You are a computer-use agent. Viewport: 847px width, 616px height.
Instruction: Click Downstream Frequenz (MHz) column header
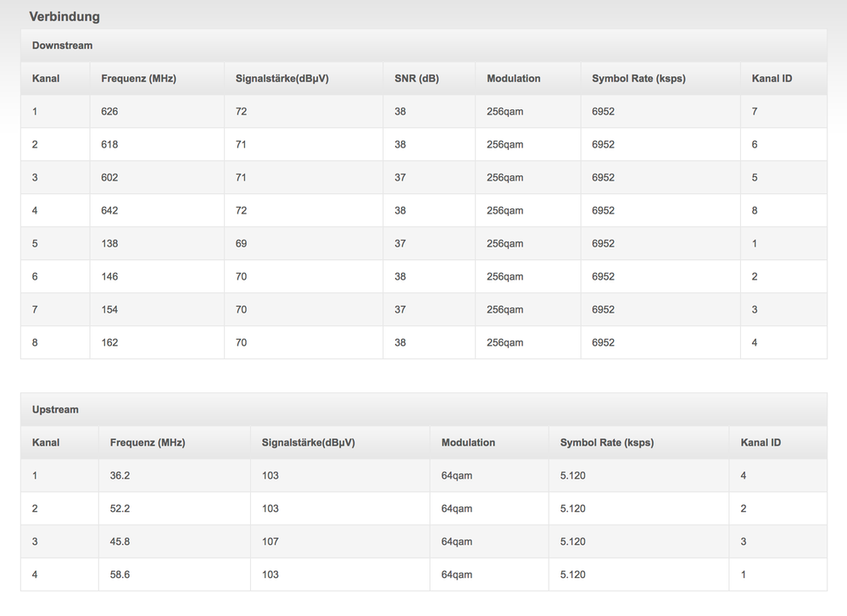pyautogui.click(x=139, y=78)
